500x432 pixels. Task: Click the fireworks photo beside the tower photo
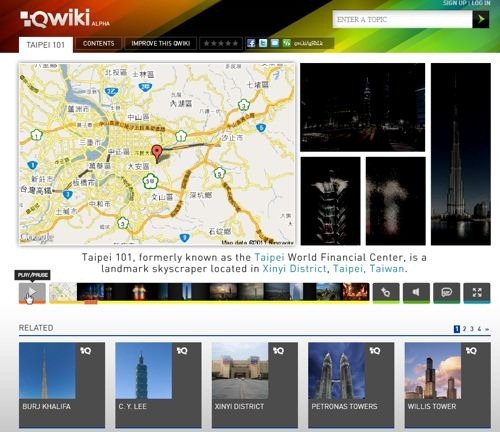click(x=395, y=201)
